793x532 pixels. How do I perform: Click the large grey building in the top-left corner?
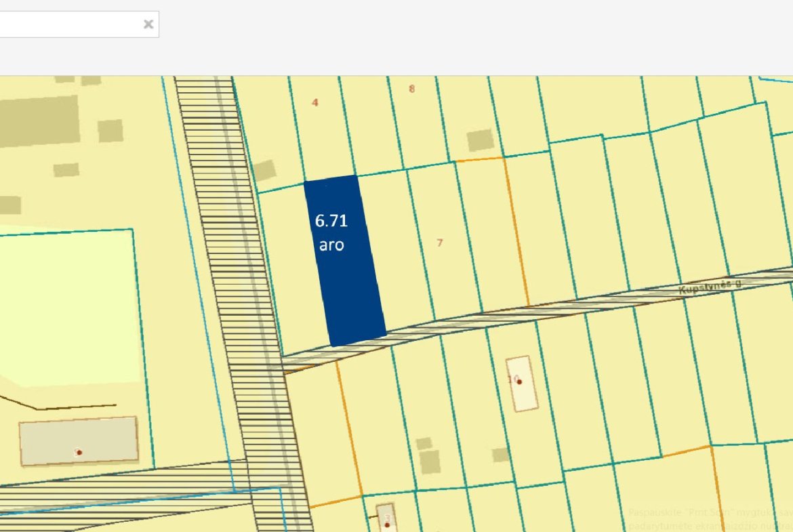[x=37, y=121]
